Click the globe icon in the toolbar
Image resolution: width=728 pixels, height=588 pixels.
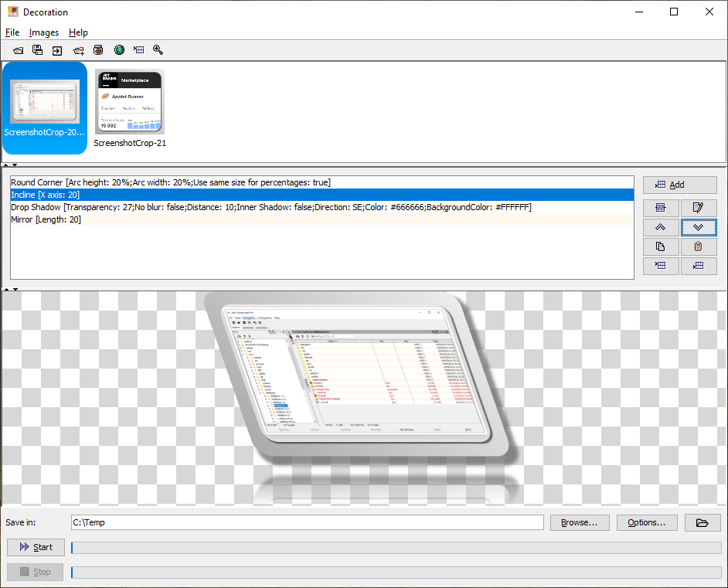click(x=119, y=50)
